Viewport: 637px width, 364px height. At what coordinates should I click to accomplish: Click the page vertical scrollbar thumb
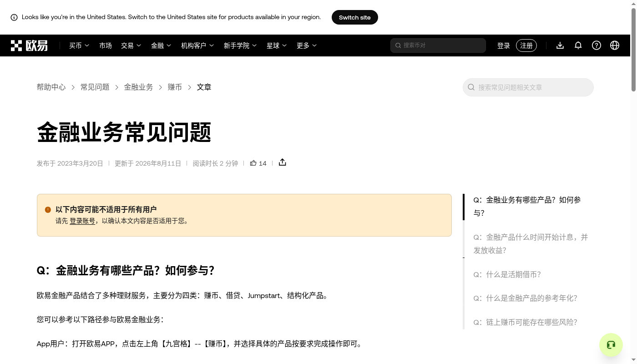[x=633, y=50]
